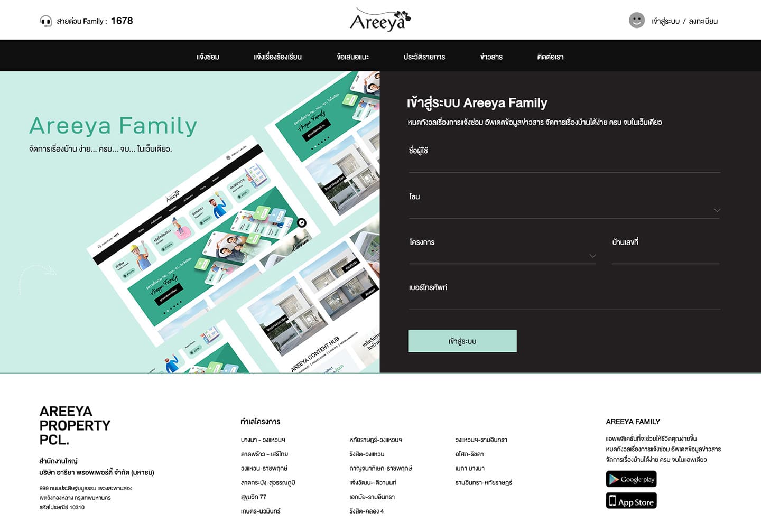This screenshot has height=532, width=761.
Task: Open the เอกมัย-รามอินทรา location link
Action: point(372,497)
